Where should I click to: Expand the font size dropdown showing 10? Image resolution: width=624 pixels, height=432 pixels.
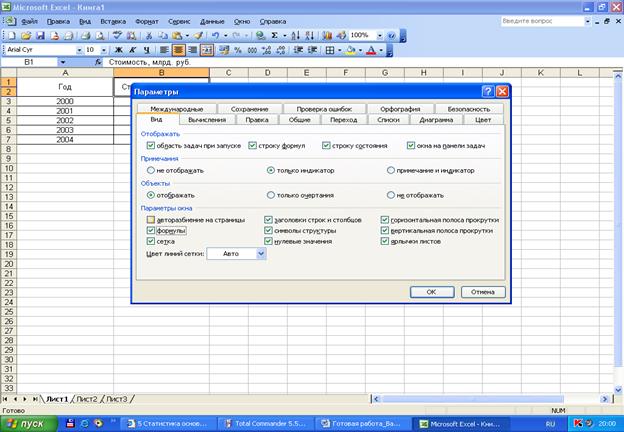pyautogui.click(x=103, y=49)
